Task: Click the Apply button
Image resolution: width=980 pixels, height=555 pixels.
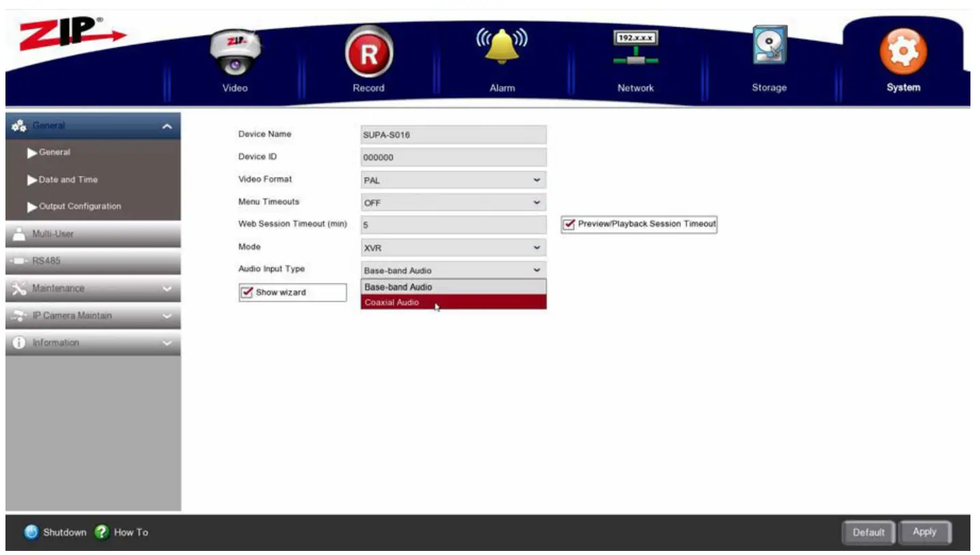Action: click(x=925, y=532)
